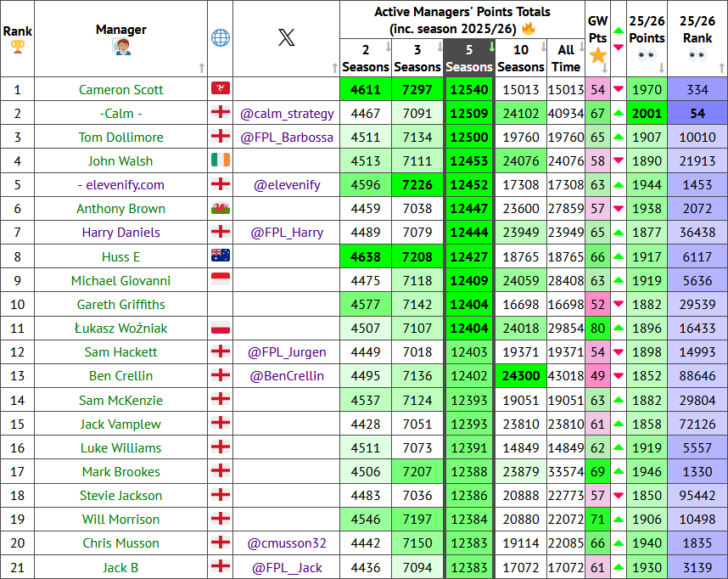Sort by the 5 Seasons column
The height and width of the screenshot is (579, 728).
[469, 58]
